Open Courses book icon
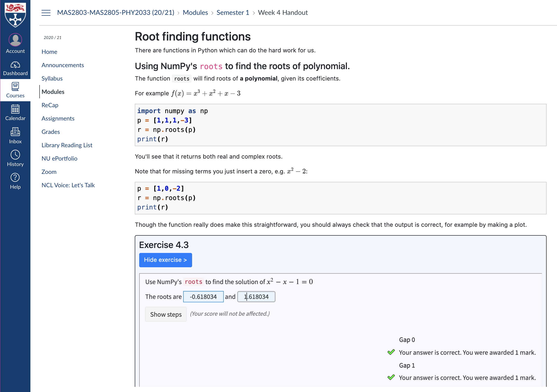Screen dimensions: 557x392 [x=15, y=87]
